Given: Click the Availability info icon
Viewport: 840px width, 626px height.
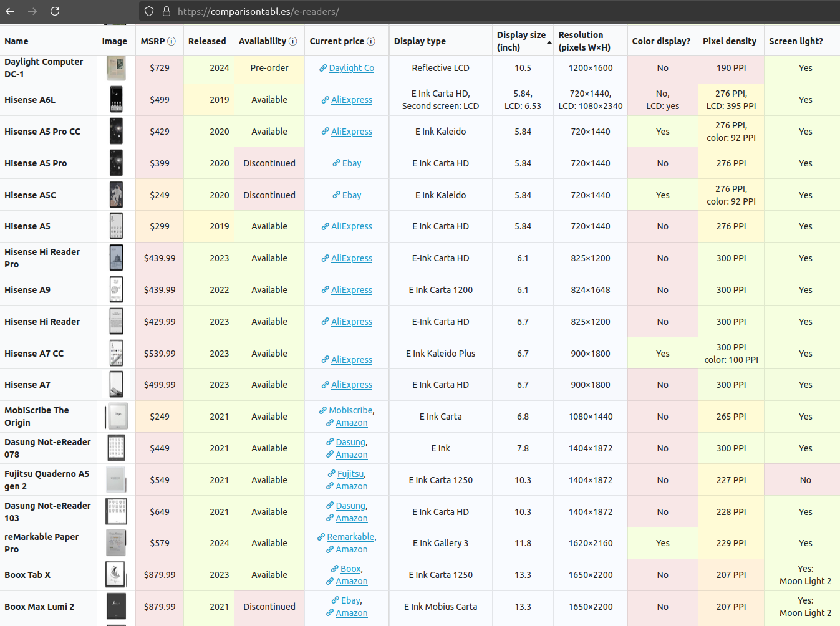Looking at the screenshot, I should [x=293, y=41].
